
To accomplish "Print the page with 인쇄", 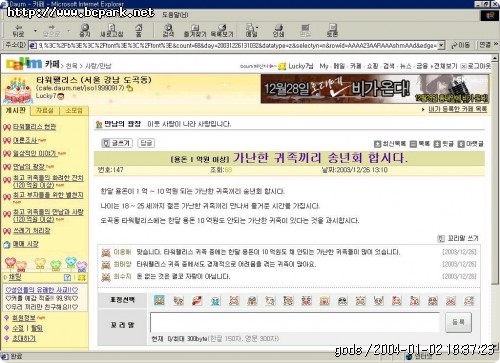I will (278, 30).
